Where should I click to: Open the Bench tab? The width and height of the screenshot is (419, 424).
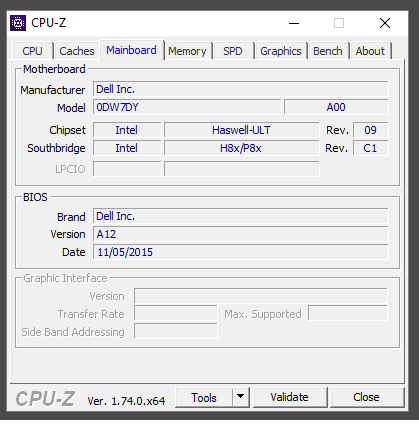click(328, 51)
